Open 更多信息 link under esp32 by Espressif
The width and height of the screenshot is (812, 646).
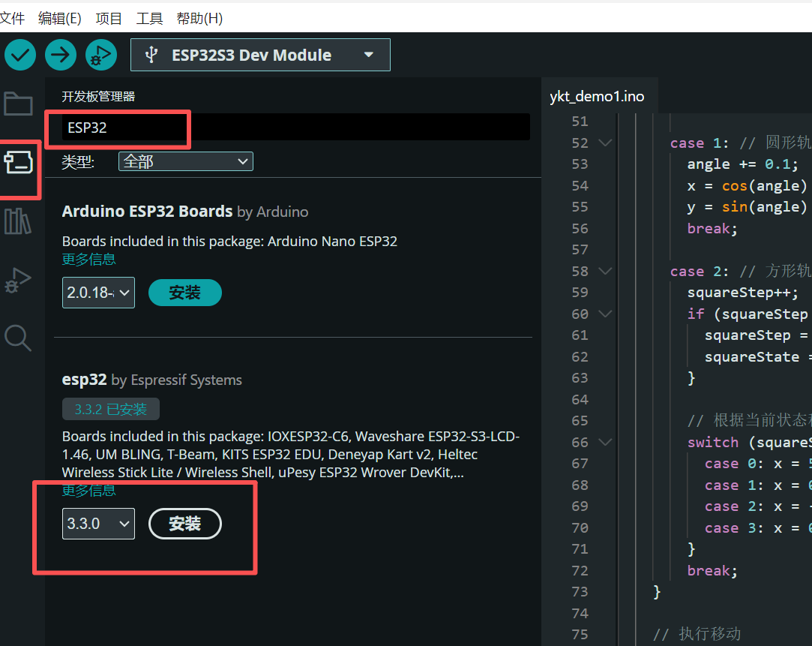[x=88, y=490]
